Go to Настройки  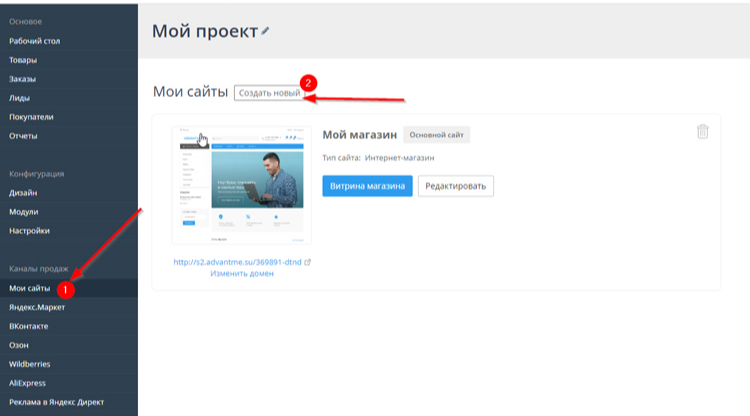coord(29,230)
